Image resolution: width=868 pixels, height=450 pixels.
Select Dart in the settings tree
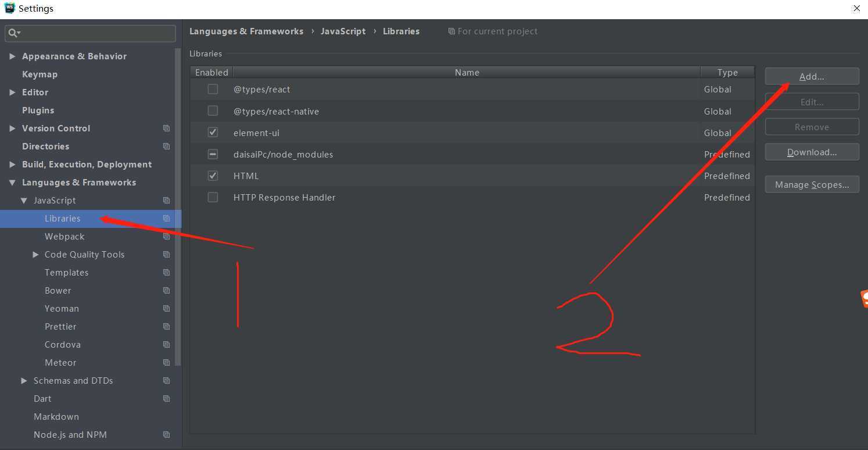42,399
